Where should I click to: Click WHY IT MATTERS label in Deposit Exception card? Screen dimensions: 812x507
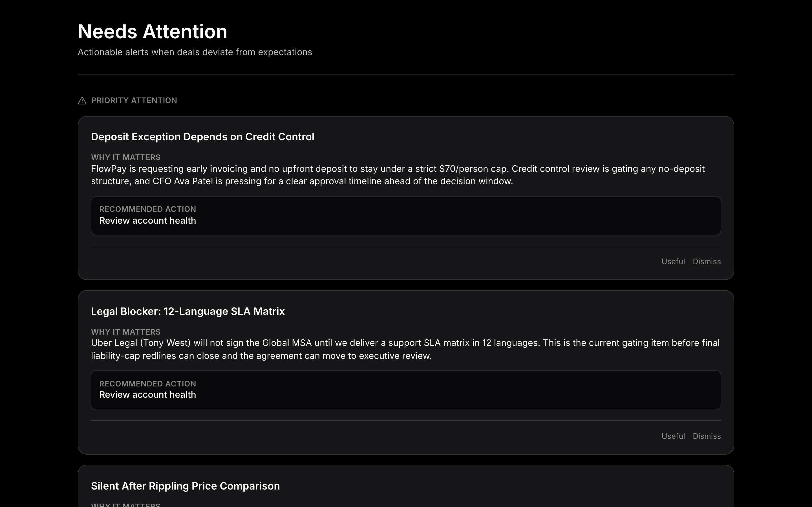tap(125, 157)
